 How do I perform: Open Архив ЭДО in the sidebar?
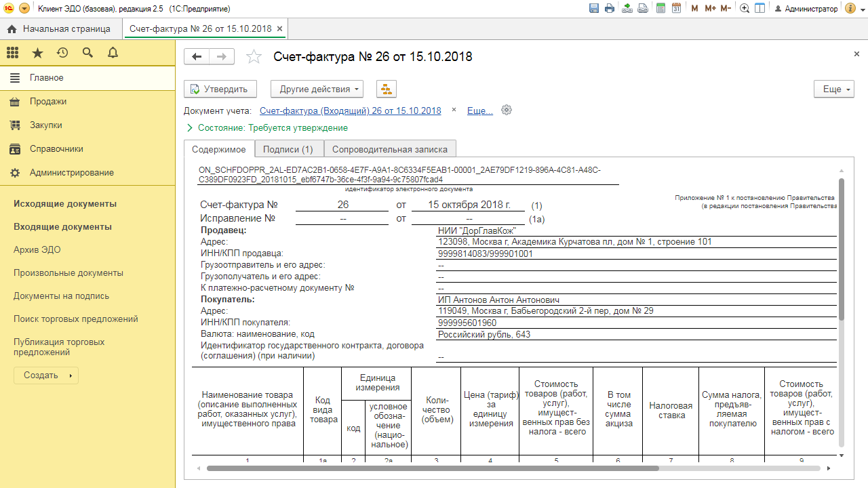(x=37, y=250)
